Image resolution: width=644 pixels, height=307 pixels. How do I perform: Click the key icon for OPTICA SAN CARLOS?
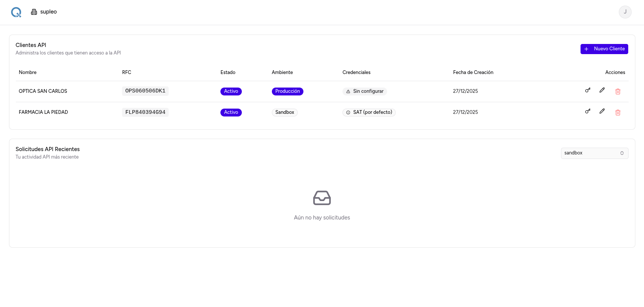coord(588,90)
